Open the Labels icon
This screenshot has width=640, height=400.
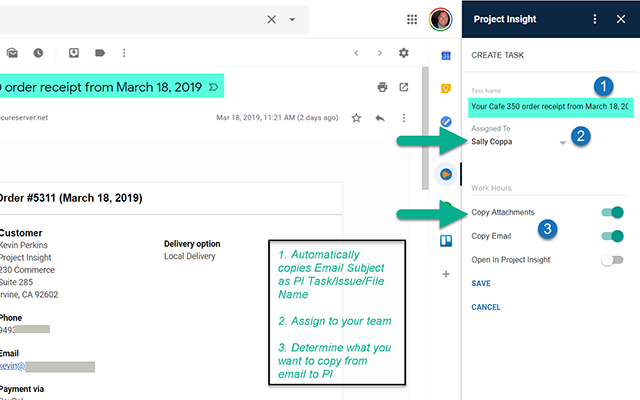click(x=100, y=53)
